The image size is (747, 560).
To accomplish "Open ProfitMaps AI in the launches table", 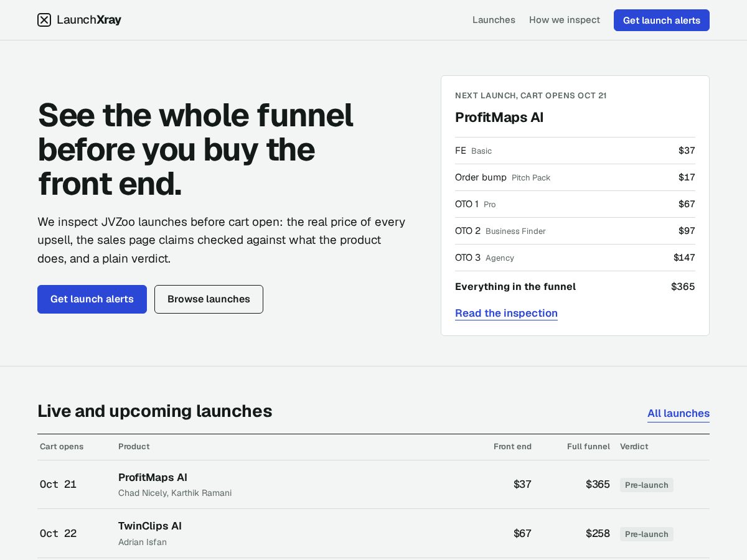I will point(153,477).
